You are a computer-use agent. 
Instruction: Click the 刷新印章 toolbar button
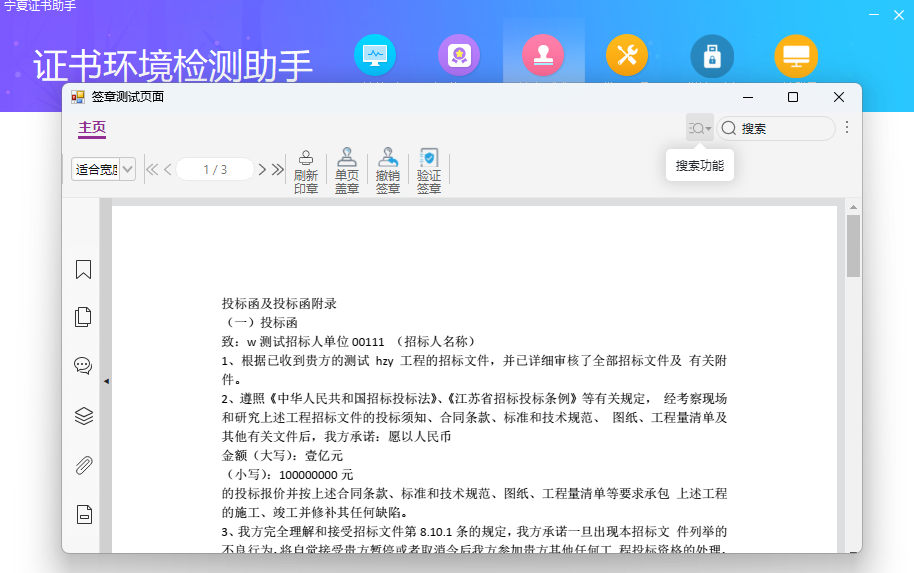pos(306,171)
